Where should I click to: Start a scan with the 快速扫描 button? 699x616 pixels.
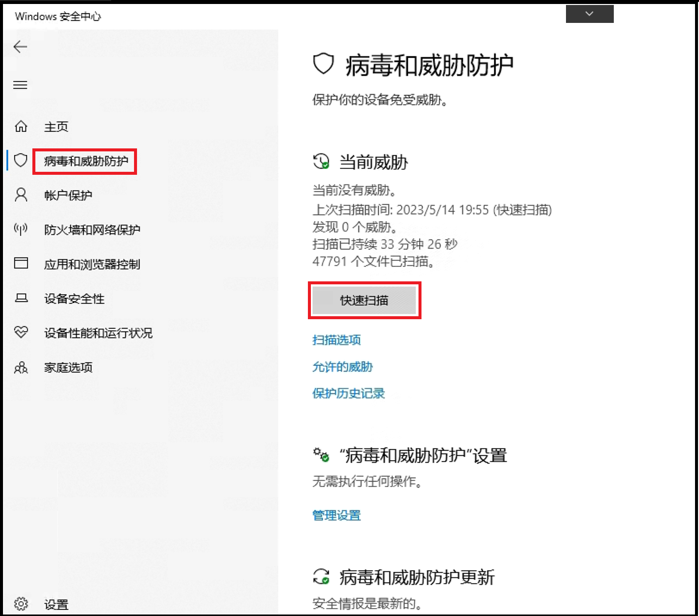pyautogui.click(x=364, y=300)
